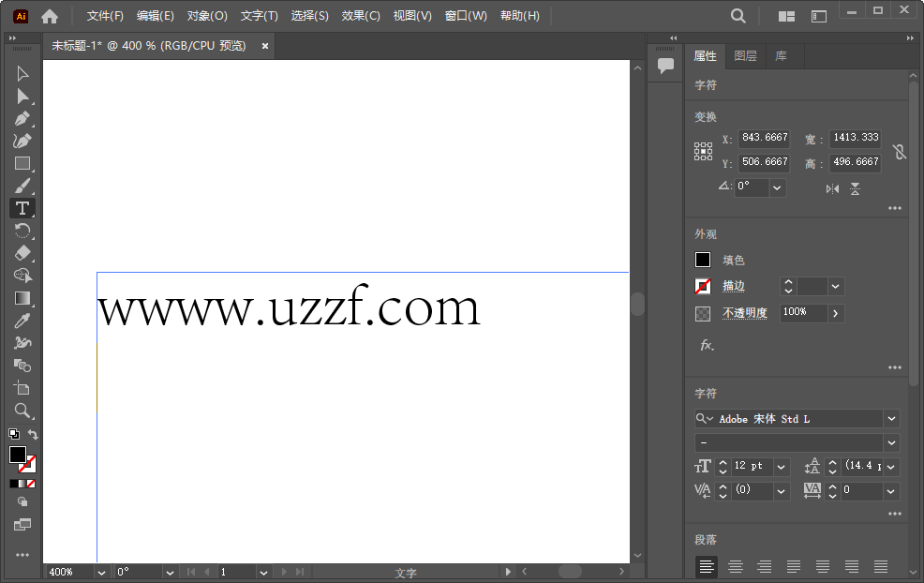Select the Selection tool arrow
924x583 pixels.
[22, 73]
